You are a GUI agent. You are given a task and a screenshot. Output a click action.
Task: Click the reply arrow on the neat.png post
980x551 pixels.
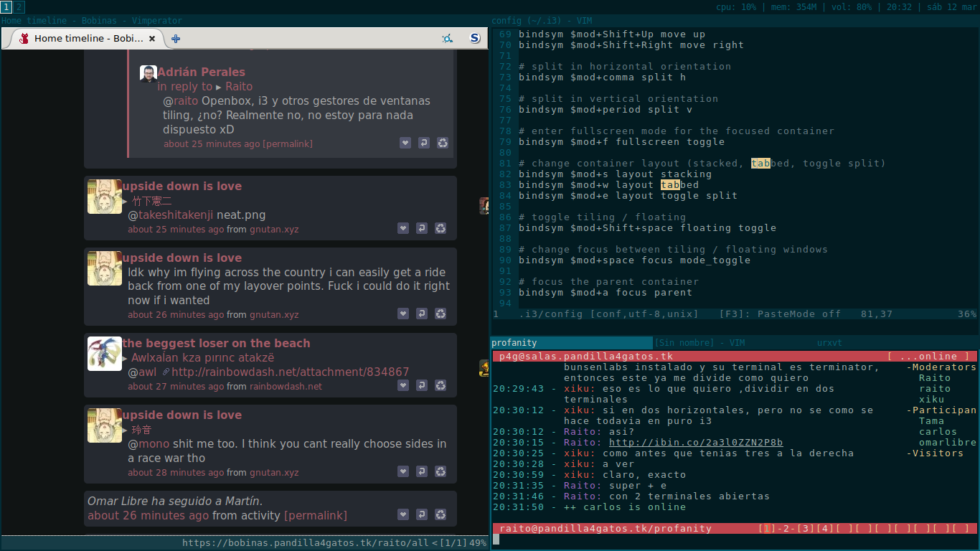coord(422,228)
